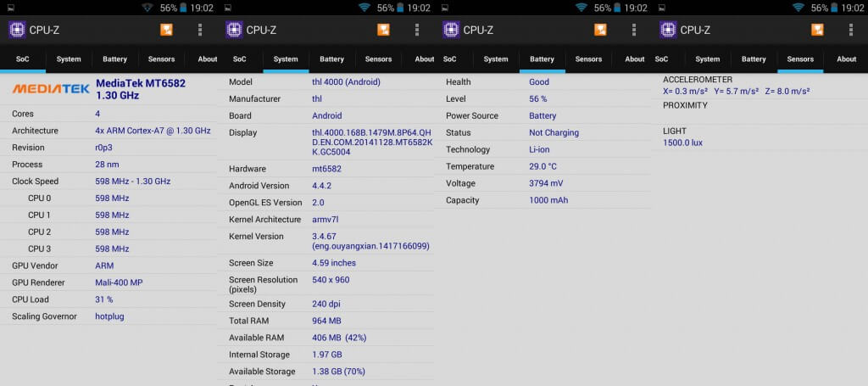The height and width of the screenshot is (386, 868).
Task: Click the Total RAM value '964 MB'
Action: (326, 321)
